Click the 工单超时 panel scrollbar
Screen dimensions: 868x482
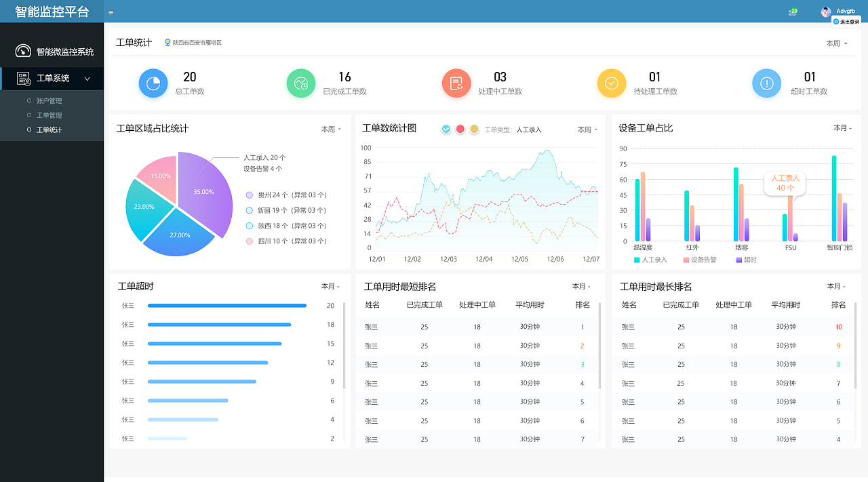point(344,346)
